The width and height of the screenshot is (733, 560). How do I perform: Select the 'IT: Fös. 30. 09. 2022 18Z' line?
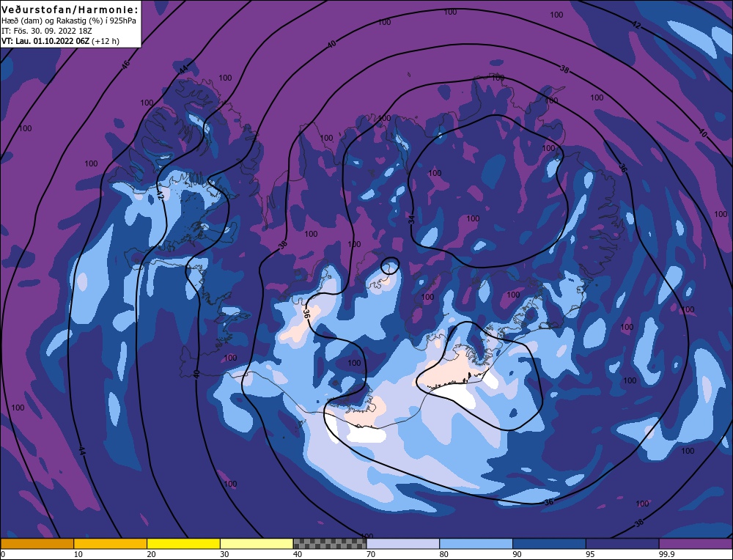pos(47,31)
